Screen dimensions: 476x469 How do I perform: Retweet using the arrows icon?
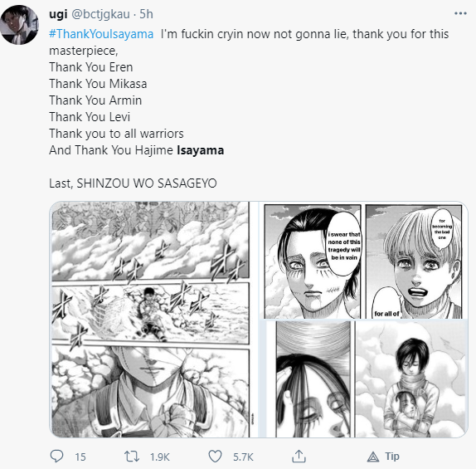[x=132, y=457]
